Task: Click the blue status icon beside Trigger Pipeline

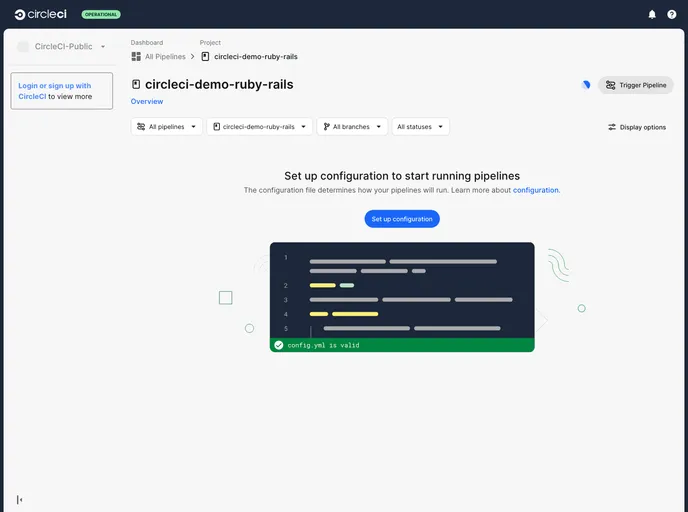Action: (586, 85)
